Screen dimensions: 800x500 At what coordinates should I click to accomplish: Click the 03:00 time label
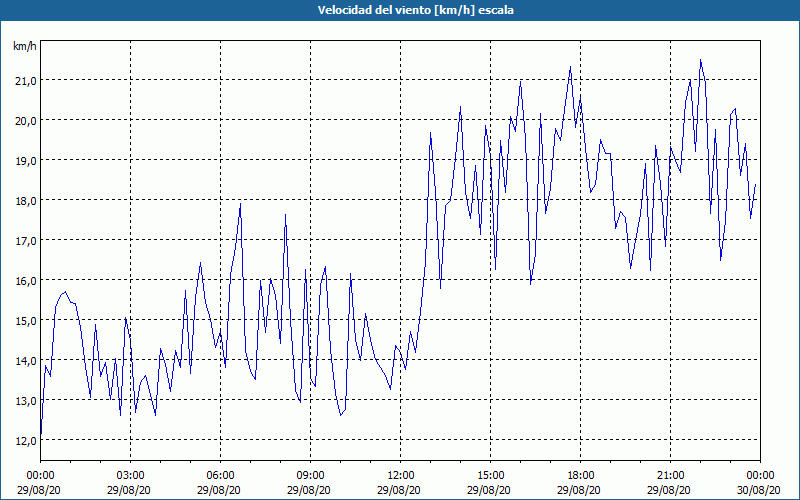click(x=131, y=476)
